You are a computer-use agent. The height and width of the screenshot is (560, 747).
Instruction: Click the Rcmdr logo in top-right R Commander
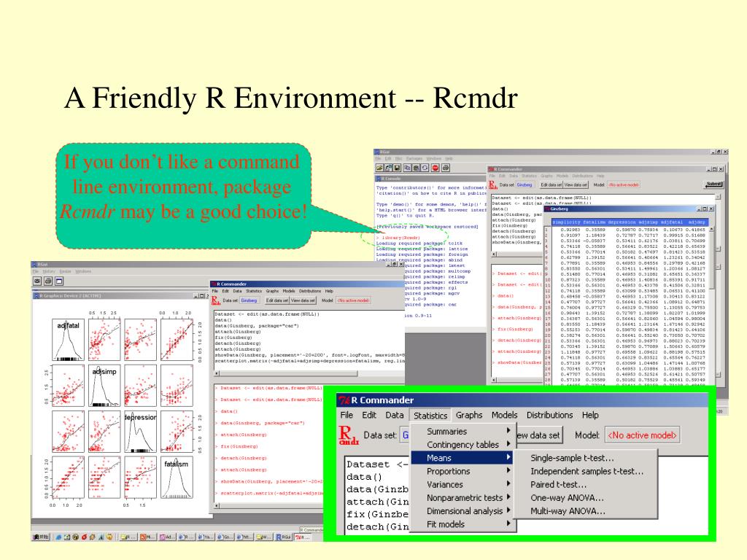[x=492, y=184]
